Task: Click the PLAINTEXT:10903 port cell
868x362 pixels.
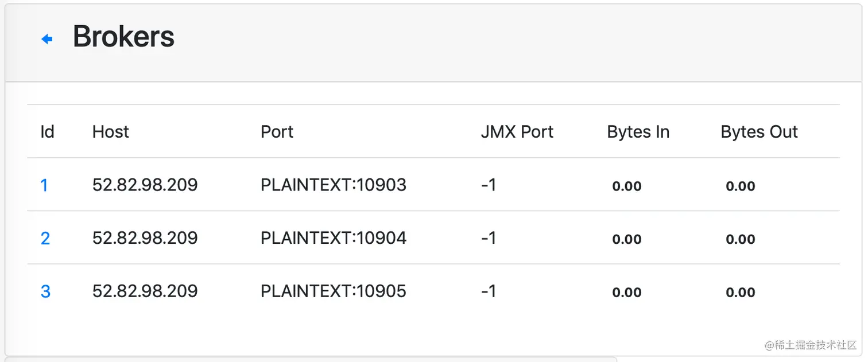Action: (x=334, y=185)
